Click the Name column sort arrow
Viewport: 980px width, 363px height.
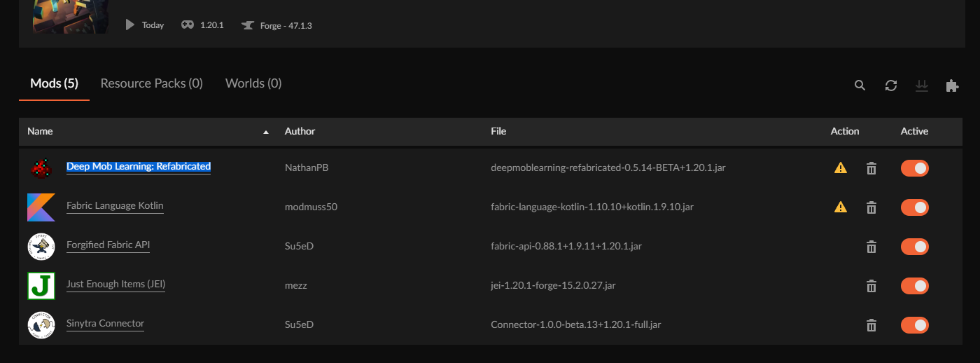[x=265, y=132]
